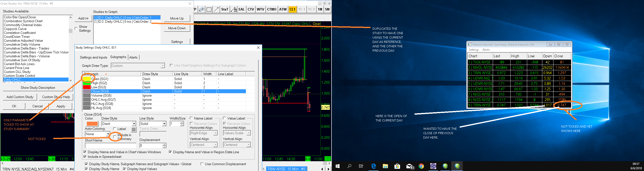The height and width of the screenshot is (171, 644).
Task: Open the Windows Start menu
Action: click(338, 166)
